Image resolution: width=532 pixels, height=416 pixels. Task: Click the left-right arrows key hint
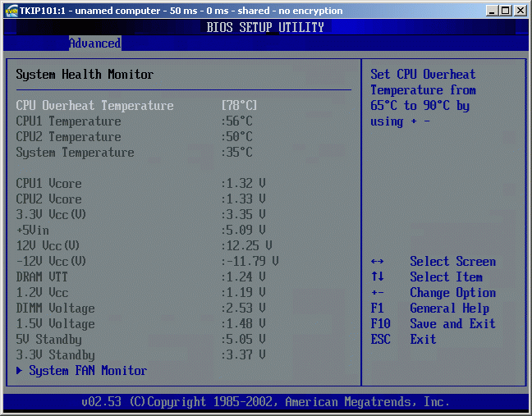pos(378,262)
